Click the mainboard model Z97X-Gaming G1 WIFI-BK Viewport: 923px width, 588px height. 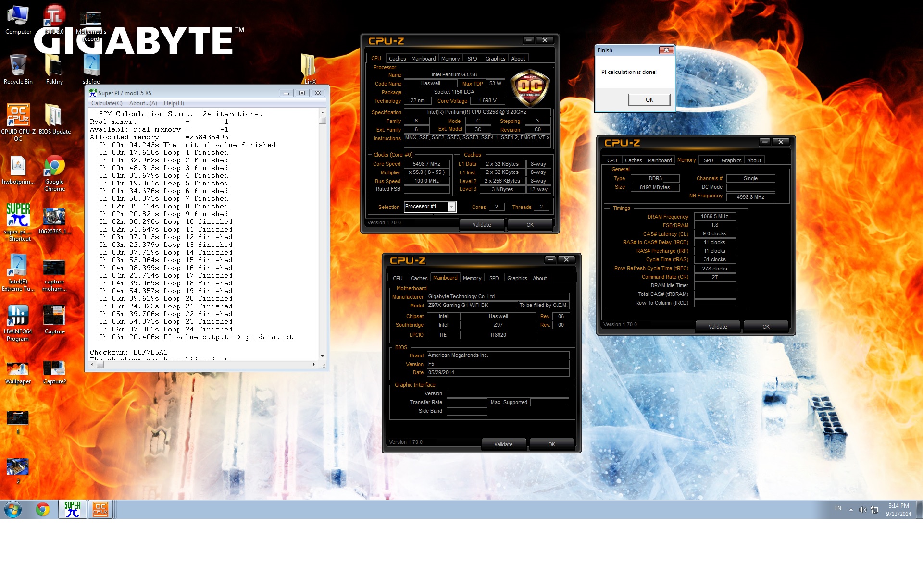point(472,306)
